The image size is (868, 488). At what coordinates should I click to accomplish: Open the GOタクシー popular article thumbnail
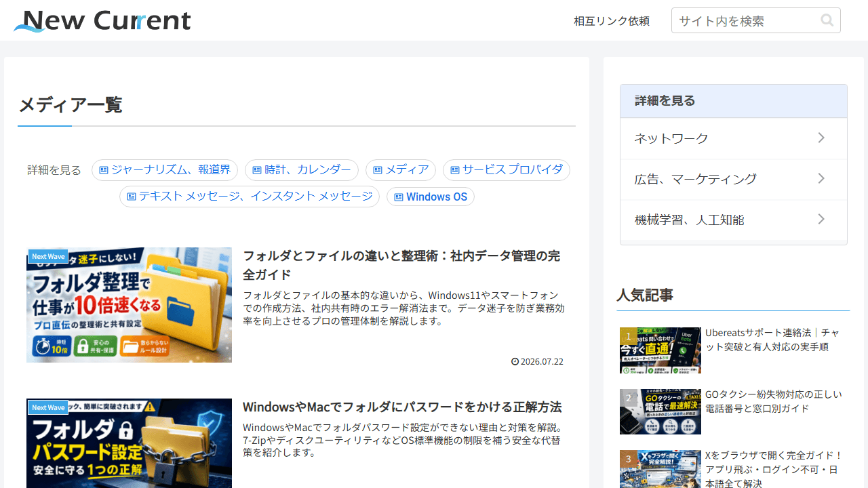click(x=660, y=411)
